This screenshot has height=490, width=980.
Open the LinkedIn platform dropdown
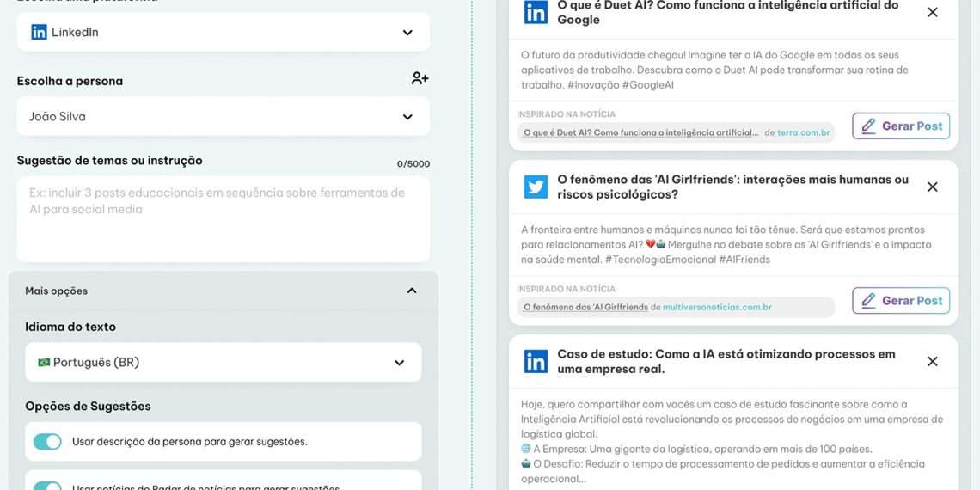click(x=224, y=32)
